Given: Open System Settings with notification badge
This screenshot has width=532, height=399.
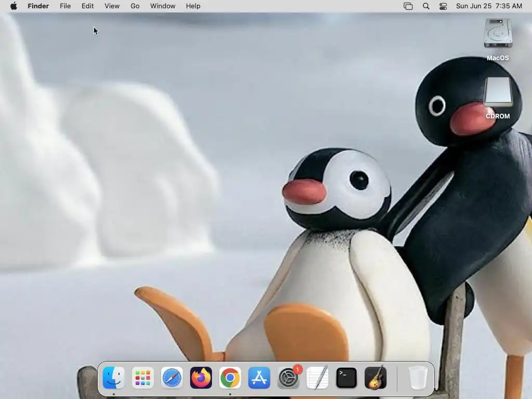Looking at the screenshot, I should pos(289,378).
